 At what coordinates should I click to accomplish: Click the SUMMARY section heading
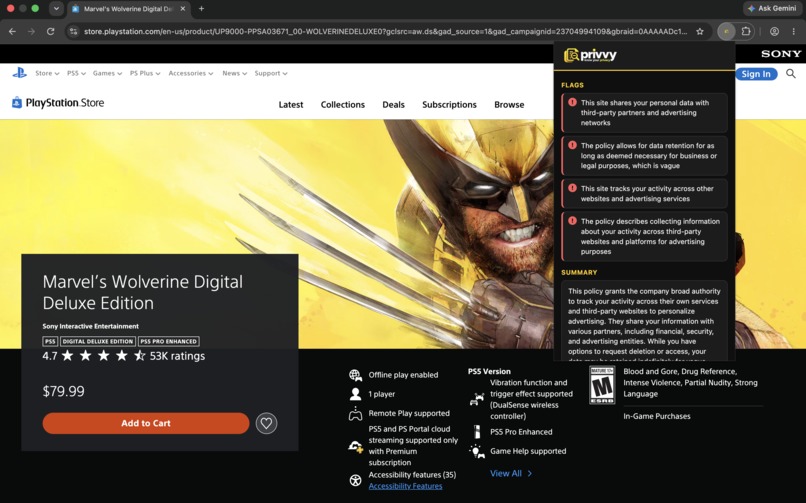click(579, 272)
